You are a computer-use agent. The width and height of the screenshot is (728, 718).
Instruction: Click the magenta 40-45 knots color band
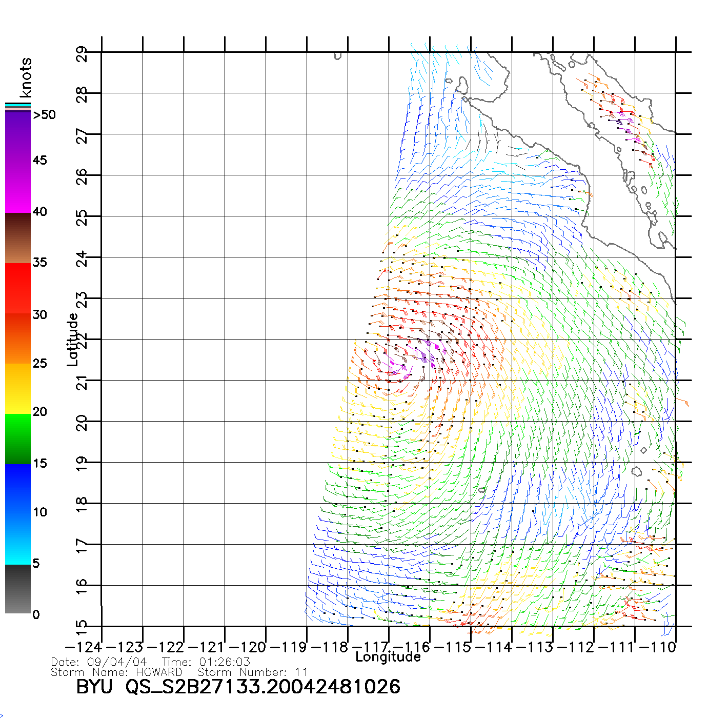(18, 187)
